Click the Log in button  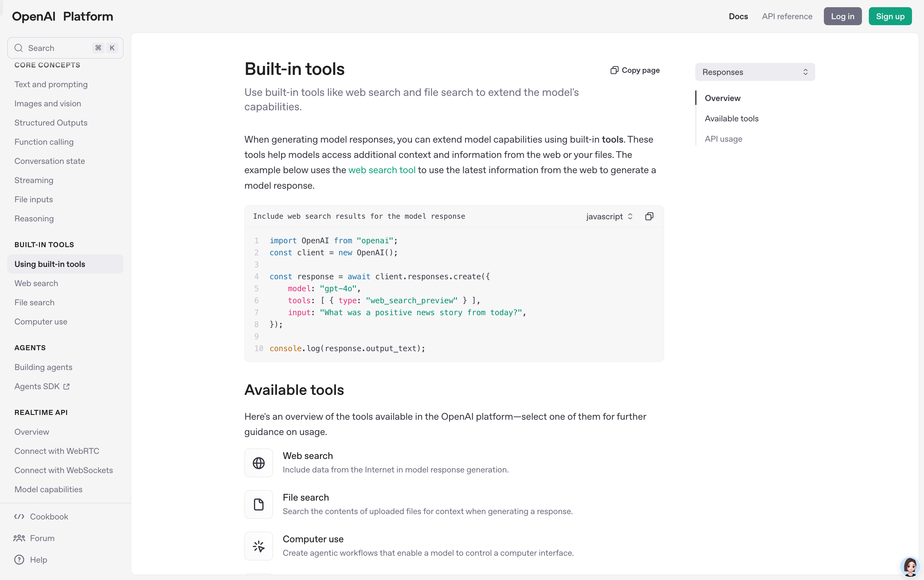tap(843, 16)
